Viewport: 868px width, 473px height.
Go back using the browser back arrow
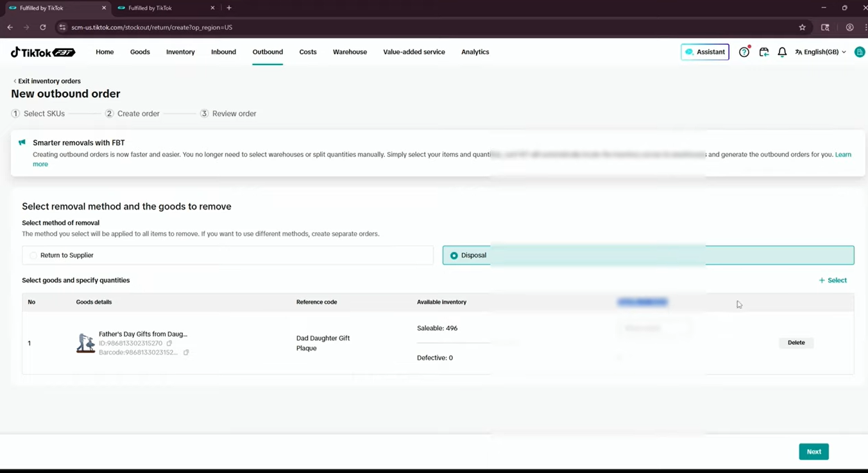(10, 28)
